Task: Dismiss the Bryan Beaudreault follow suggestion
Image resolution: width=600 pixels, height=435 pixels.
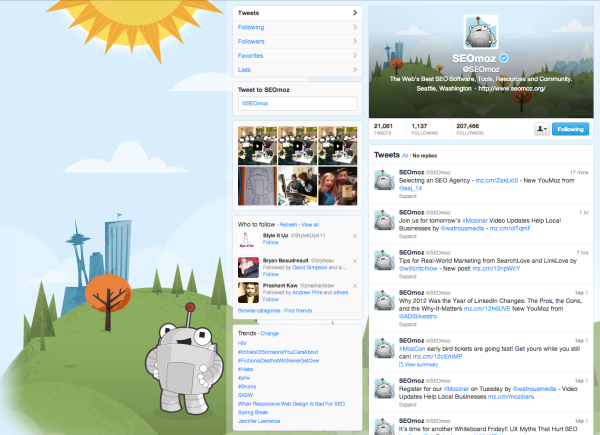Action: [355, 261]
